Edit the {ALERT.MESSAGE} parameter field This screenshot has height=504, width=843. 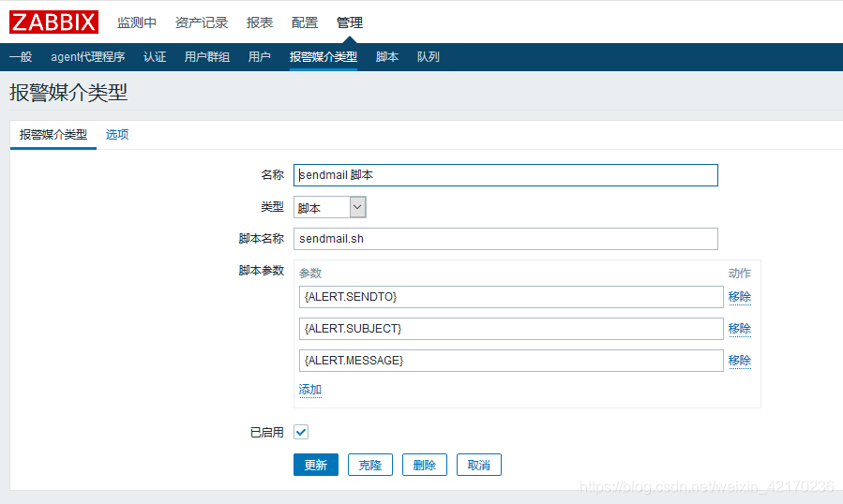click(x=511, y=360)
